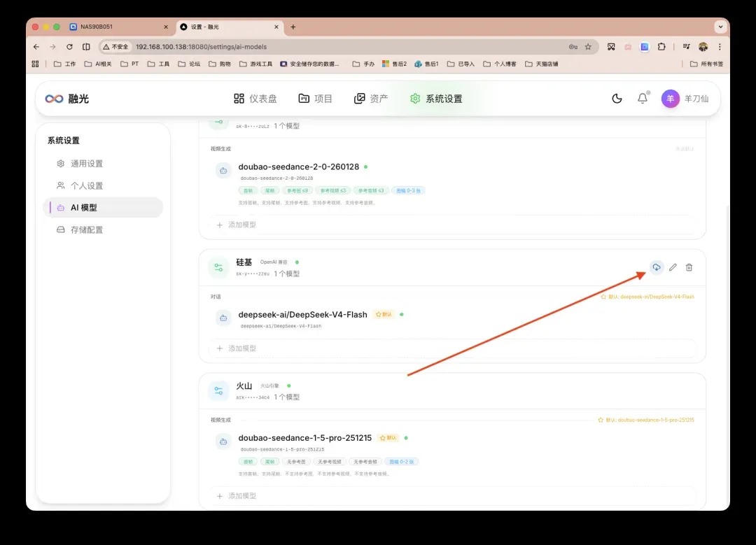Screen dimensions: 756x545
Task: Click robot icon beside doubao-seedance-1-5-pro-251215
Action: [223, 441]
